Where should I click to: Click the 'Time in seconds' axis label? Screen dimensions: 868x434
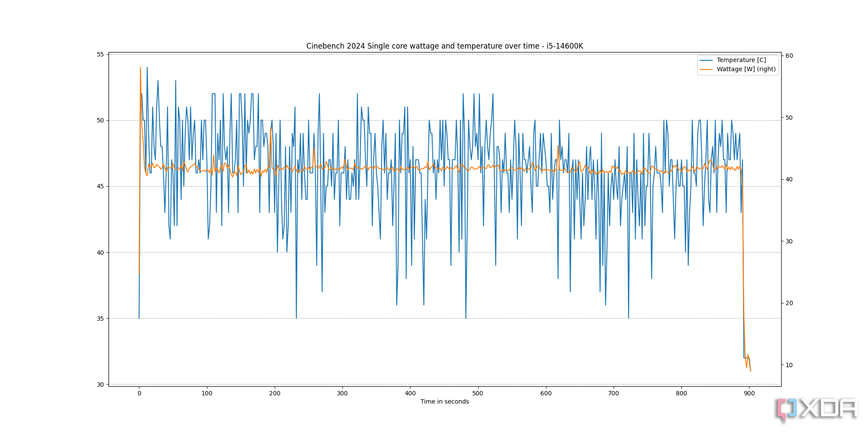444,401
